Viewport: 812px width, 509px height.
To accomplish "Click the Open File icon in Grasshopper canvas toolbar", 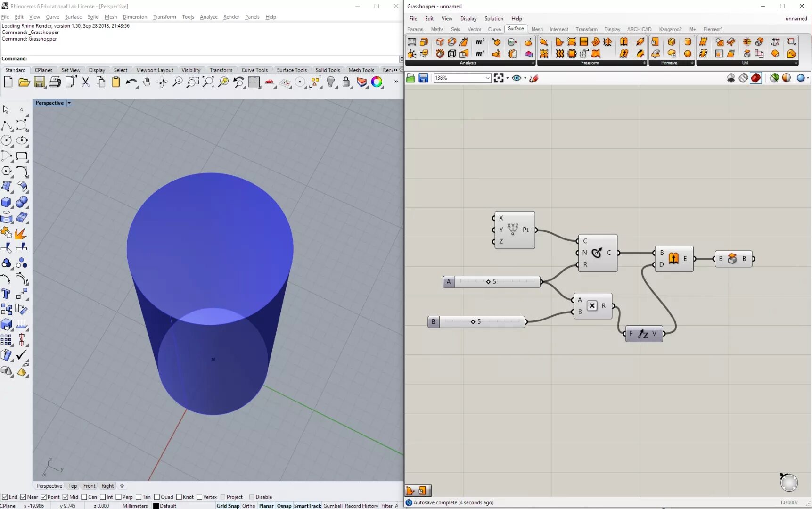I will coord(410,78).
